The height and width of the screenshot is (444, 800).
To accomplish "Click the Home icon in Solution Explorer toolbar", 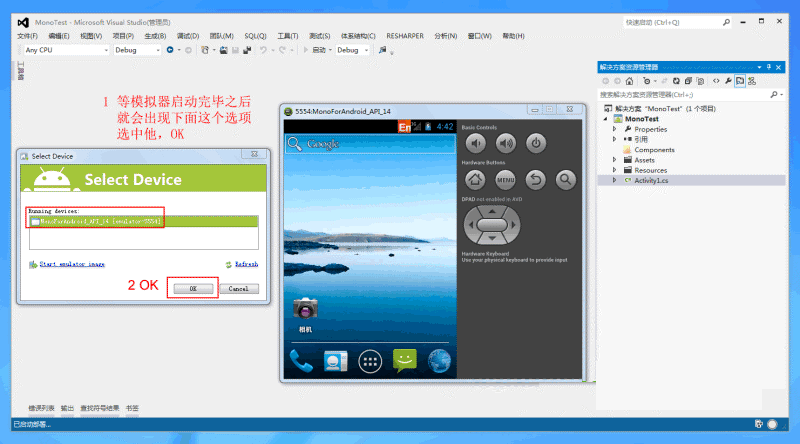I will pyautogui.click(x=630, y=81).
